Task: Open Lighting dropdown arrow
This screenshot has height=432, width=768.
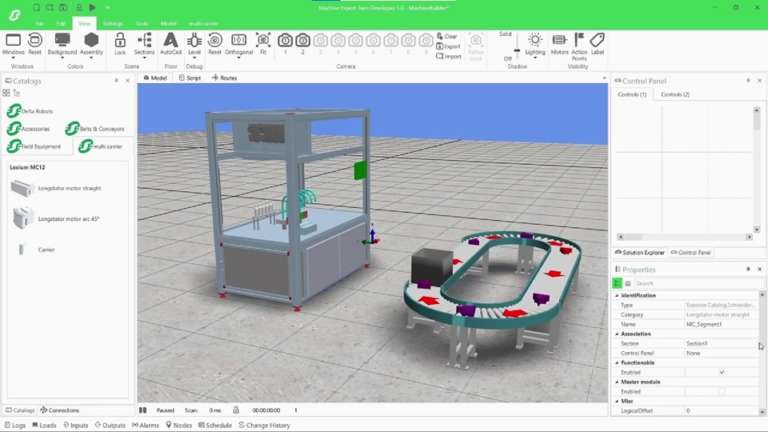Action: click(x=535, y=58)
